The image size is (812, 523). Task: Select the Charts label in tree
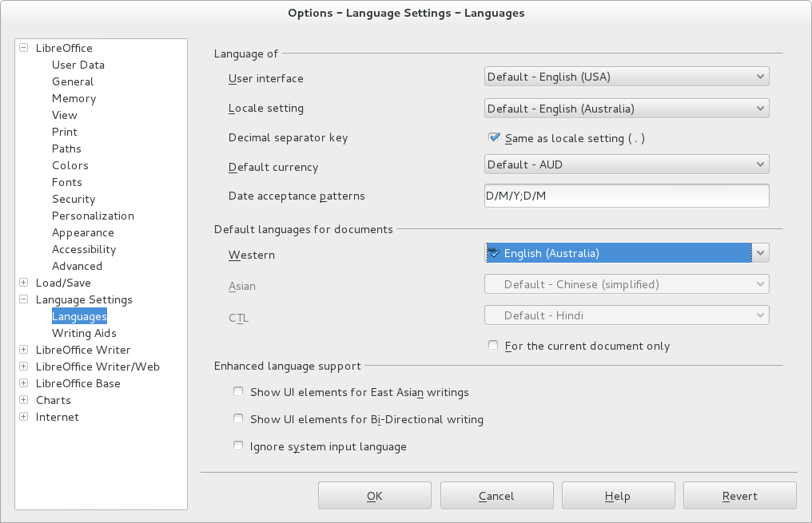click(53, 400)
